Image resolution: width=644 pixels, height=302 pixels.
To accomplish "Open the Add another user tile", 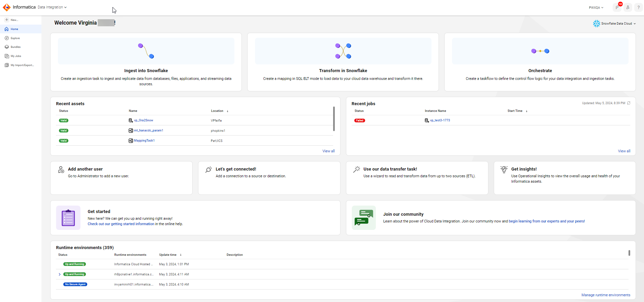I will point(121,178).
